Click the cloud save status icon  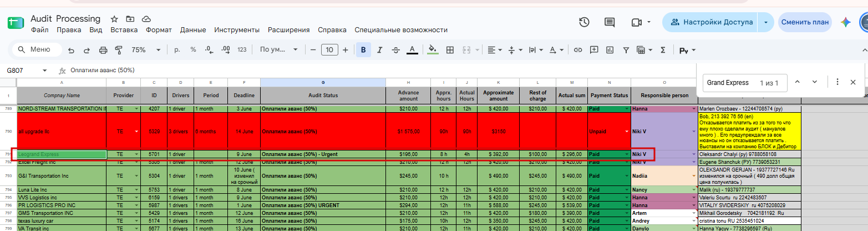pyautogui.click(x=146, y=19)
